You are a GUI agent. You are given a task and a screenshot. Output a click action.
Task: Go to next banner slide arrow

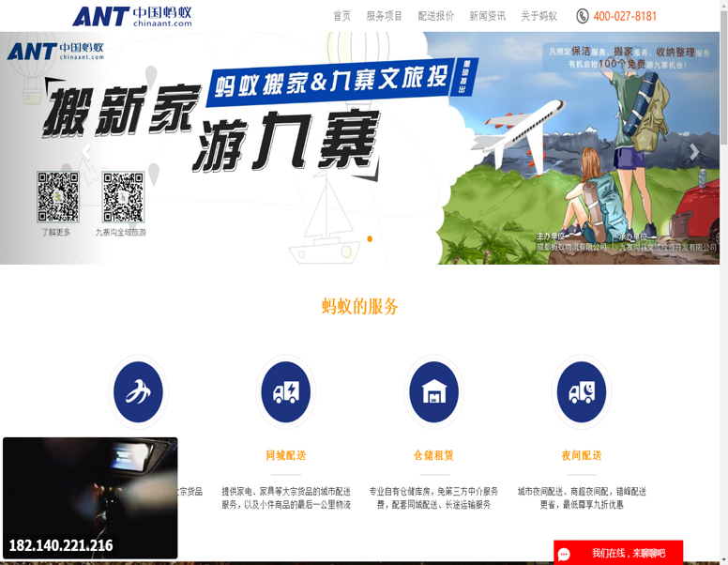tap(693, 151)
